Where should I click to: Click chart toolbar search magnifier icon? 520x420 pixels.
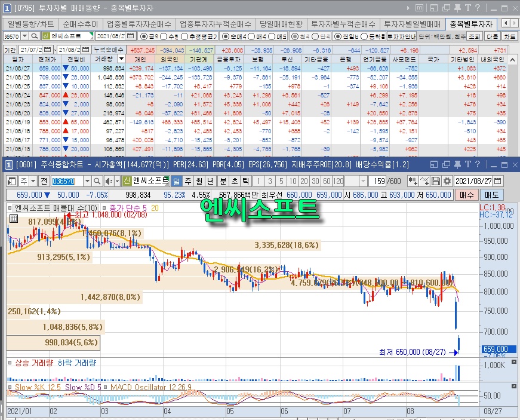point(97,181)
